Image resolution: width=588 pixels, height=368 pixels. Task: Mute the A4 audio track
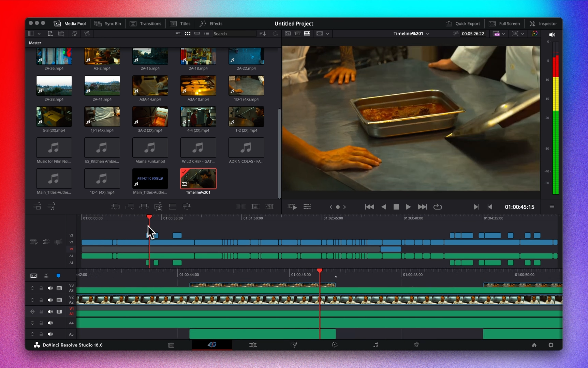pos(50,323)
